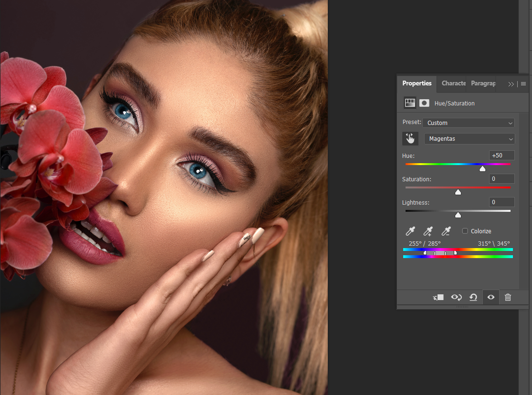Select the subtract from sample eyedropper
The image size is (532, 395).
[x=446, y=231]
